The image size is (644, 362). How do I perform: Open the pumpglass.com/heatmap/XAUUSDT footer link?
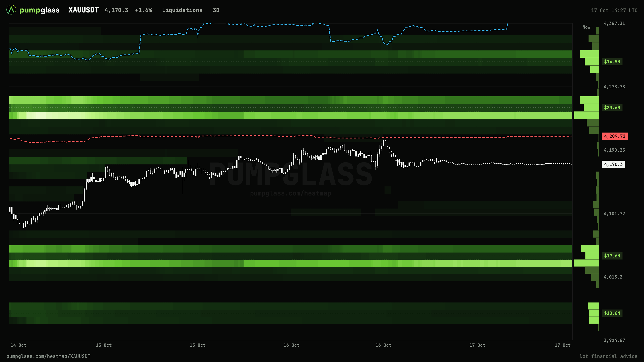[49, 357]
